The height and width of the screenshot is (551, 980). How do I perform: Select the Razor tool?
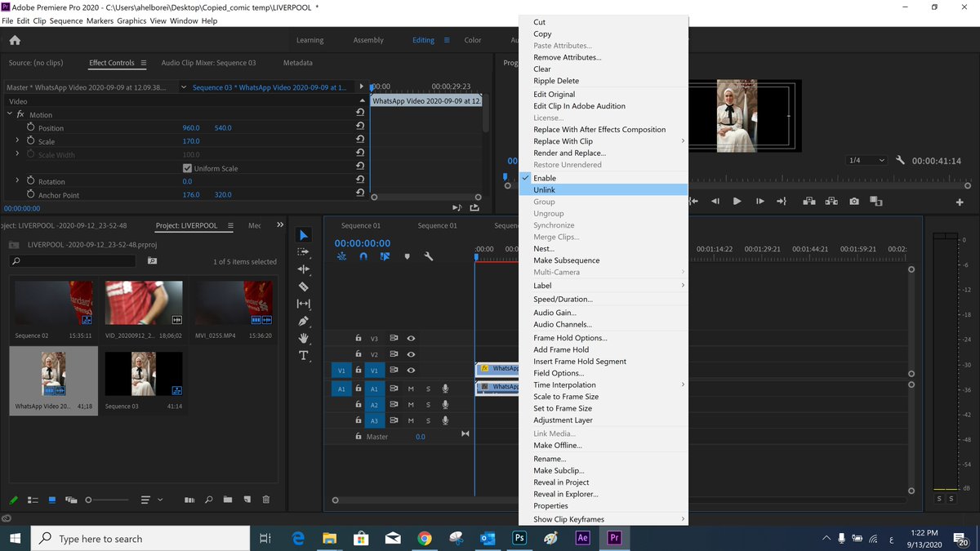pyautogui.click(x=303, y=287)
